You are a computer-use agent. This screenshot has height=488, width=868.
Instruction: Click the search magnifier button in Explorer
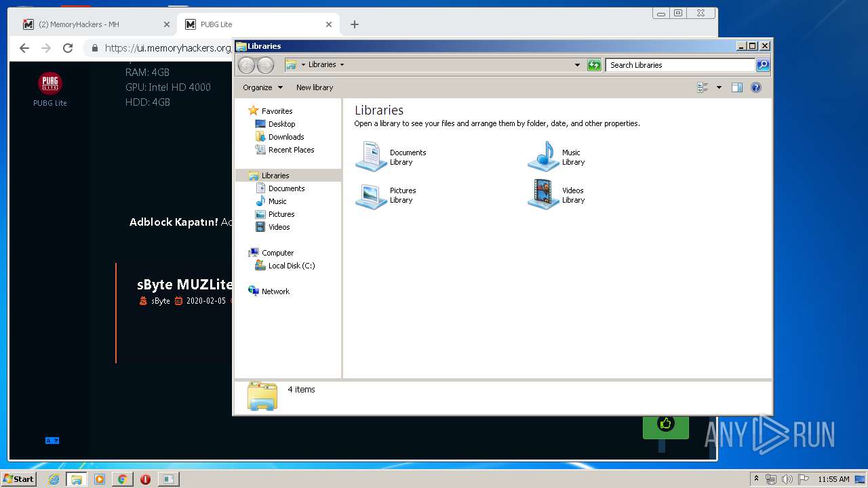point(763,65)
